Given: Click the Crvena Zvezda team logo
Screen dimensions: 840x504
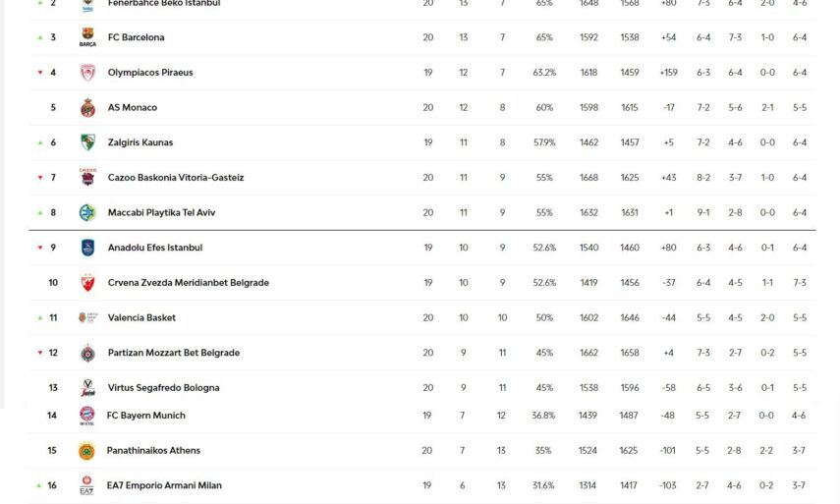Looking at the screenshot, I should tap(87, 283).
